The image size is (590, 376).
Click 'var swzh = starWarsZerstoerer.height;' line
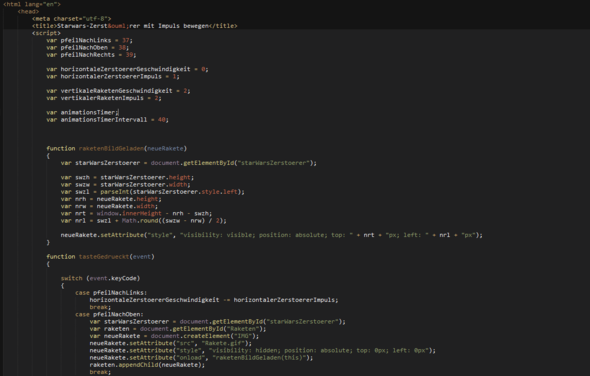point(127,177)
